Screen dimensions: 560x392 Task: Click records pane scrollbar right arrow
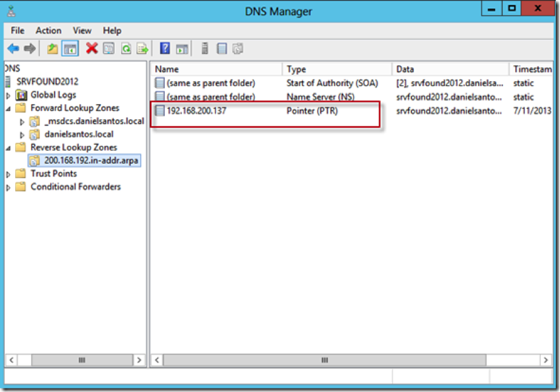(x=545, y=360)
